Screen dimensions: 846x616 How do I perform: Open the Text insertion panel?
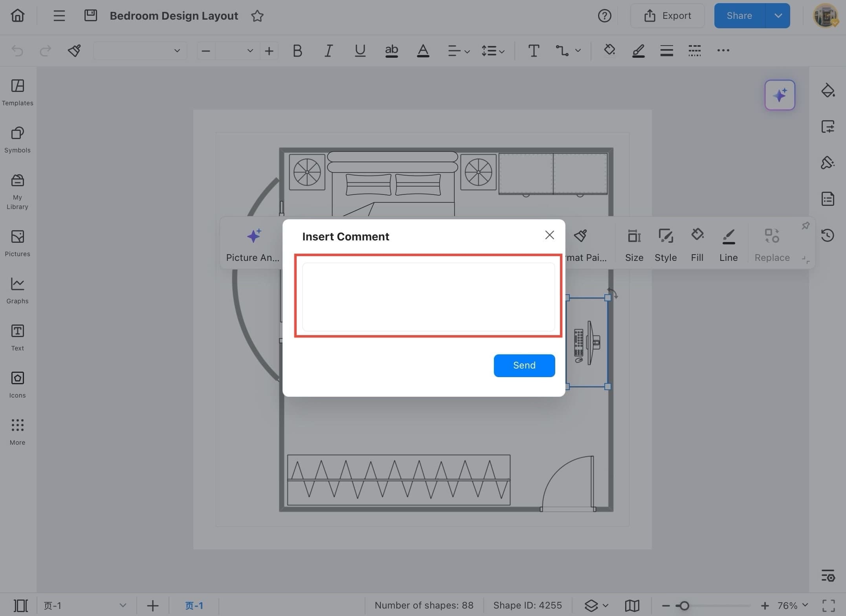(17, 336)
